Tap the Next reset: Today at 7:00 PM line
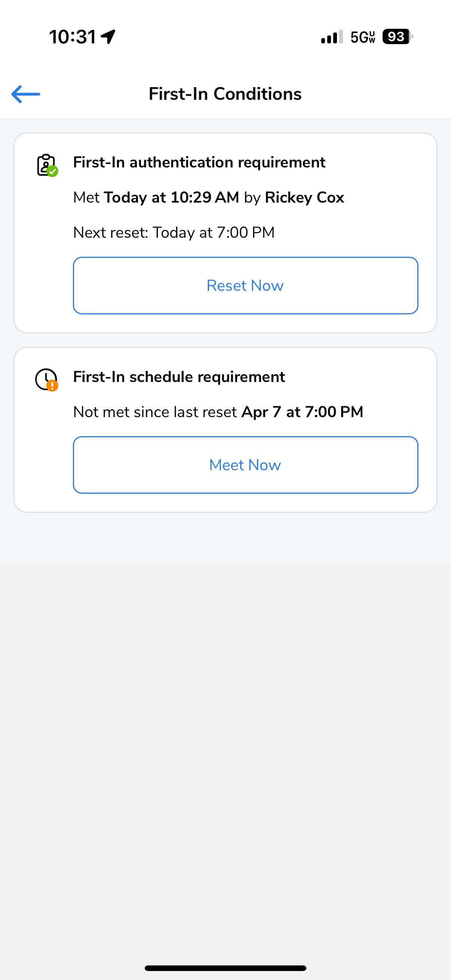The height and width of the screenshot is (980, 451). pos(174,232)
